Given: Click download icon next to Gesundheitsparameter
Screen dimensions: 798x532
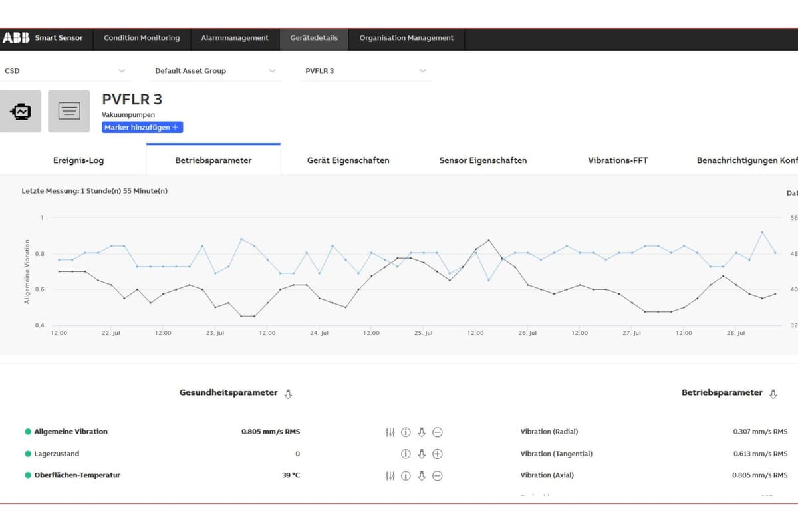Looking at the screenshot, I should coord(288,394).
